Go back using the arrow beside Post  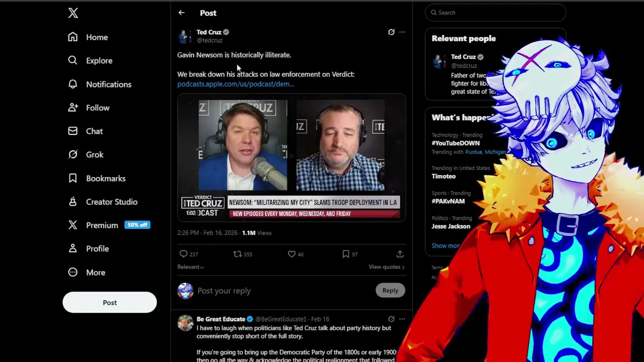click(x=182, y=13)
